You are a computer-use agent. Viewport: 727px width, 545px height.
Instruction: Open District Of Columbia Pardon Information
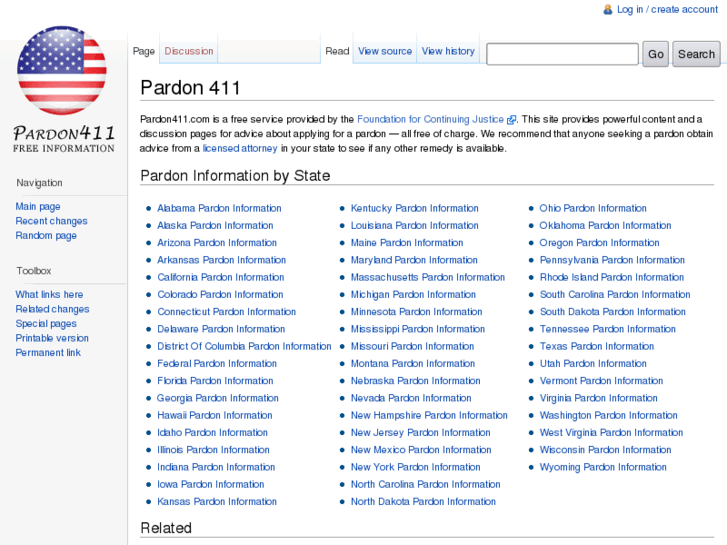pyautogui.click(x=244, y=346)
